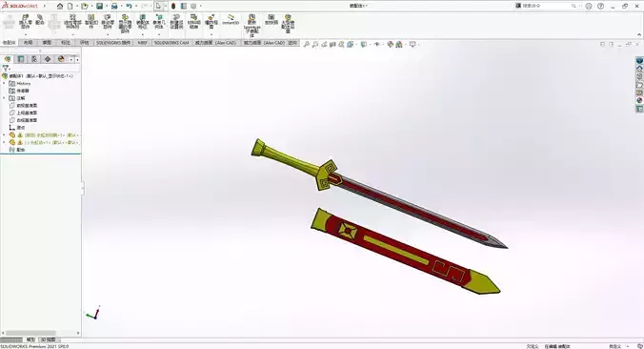Open Apply Scene dropdown
Image resolution: width=644 pixels, height=349 pixels.
point(399,45)
